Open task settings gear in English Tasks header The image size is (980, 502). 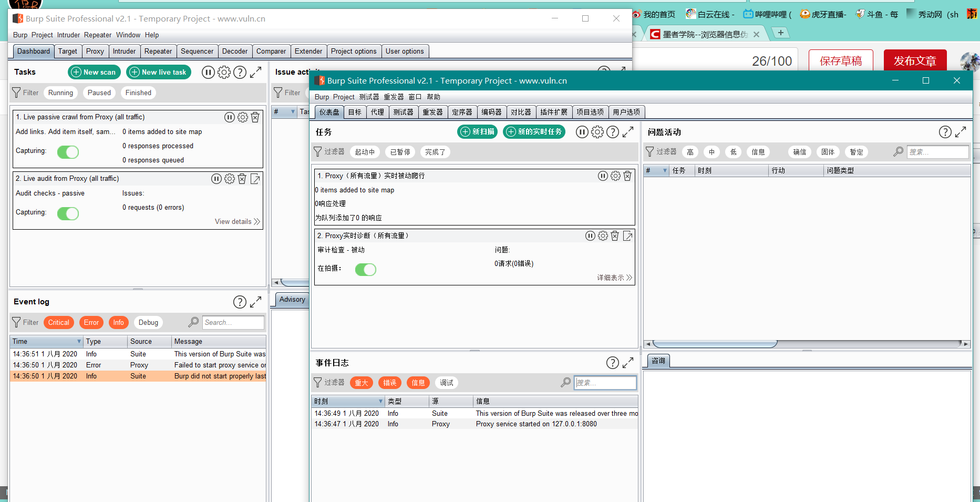click(x=224, y=72)
